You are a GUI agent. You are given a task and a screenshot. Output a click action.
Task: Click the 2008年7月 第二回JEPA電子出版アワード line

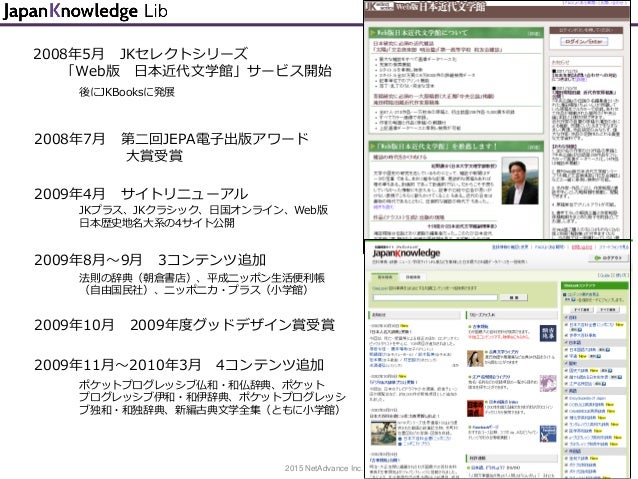point(171,139)
